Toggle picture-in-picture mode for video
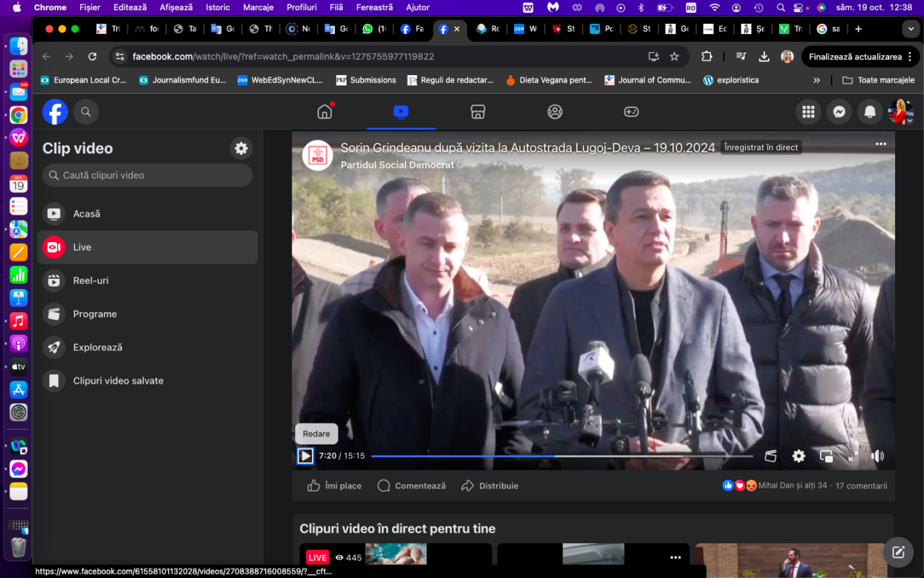Viewport: 924px width, 578px height. point(827,456)
